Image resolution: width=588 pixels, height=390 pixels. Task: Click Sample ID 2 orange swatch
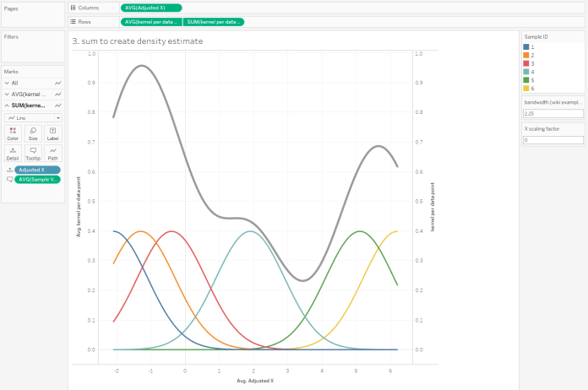tap(526, 55)
